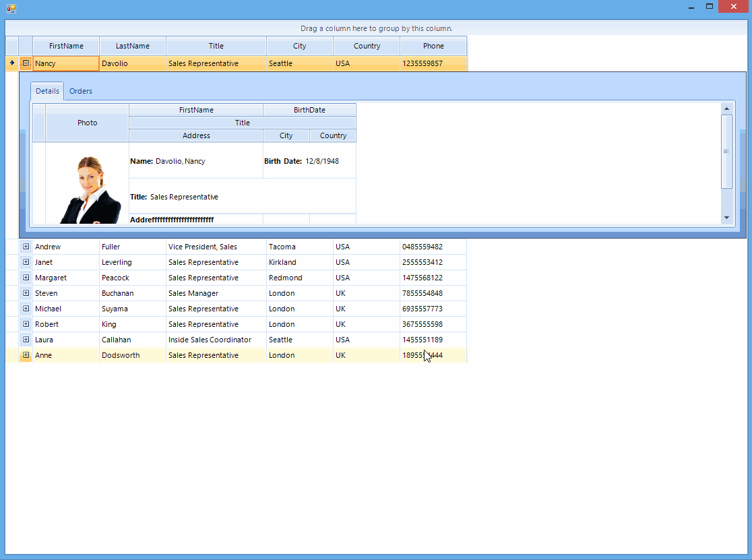Sort by main grid Country column header
Image resolution: width=752 pixels, height=560 pixels.
(367, 46)
